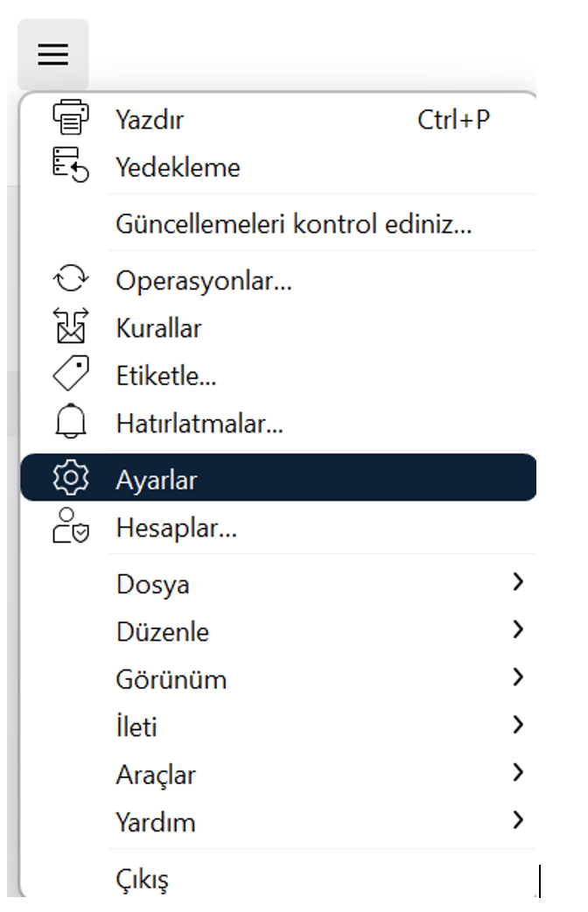This screenshot has height=912, width=588.
Task: Expand the Düzenle submenu chevron
Action: point(518,629)
